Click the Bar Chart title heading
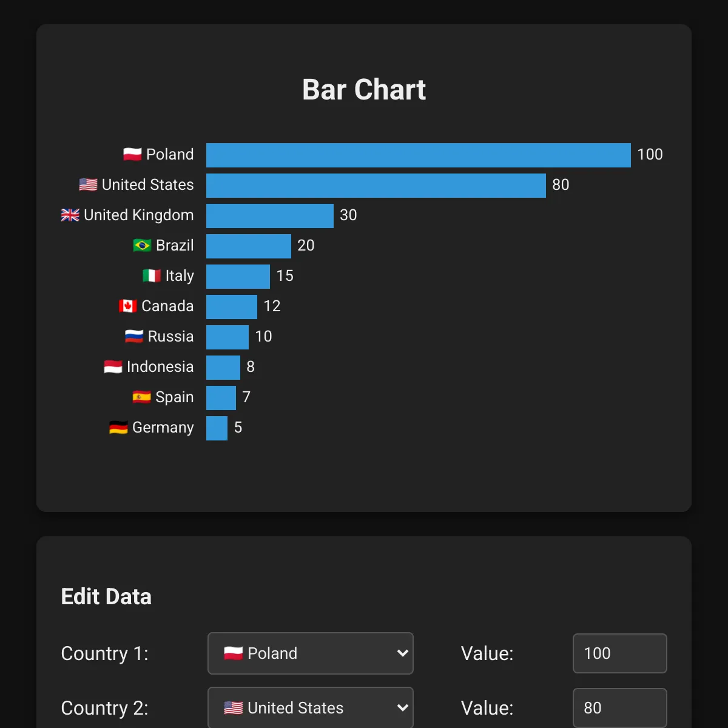728x728 pixels. 364,90
